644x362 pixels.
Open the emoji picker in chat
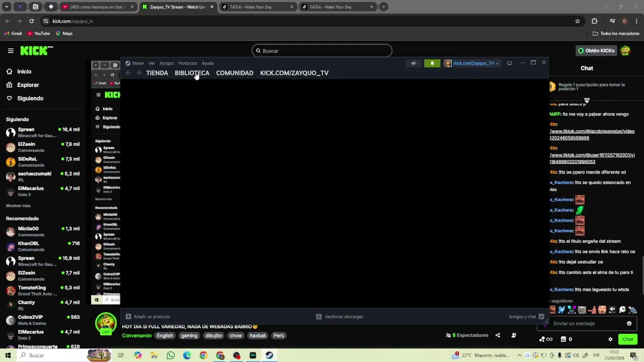pos(629,323)
